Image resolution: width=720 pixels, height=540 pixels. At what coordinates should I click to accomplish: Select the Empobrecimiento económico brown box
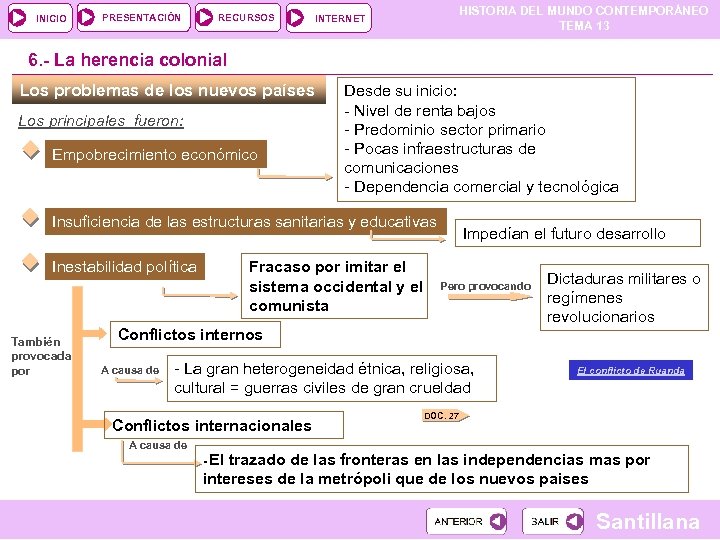tap(156, 154)
